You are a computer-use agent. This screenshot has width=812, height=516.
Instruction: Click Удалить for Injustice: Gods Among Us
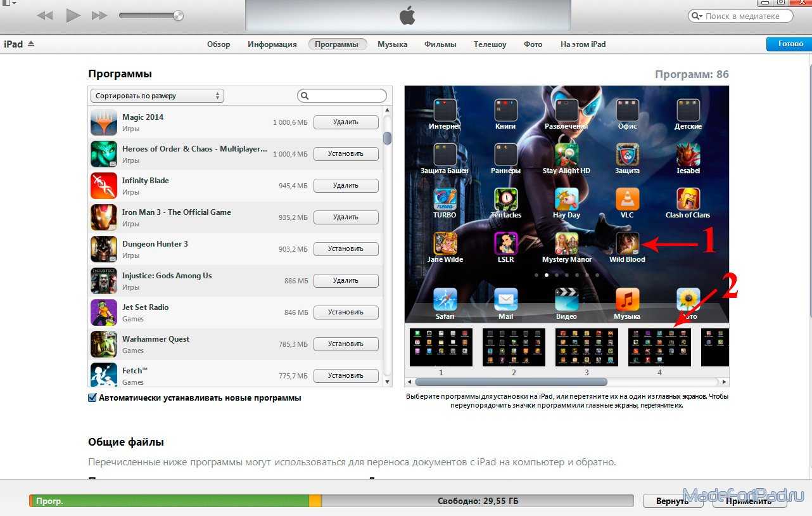[x=346, y=280]
